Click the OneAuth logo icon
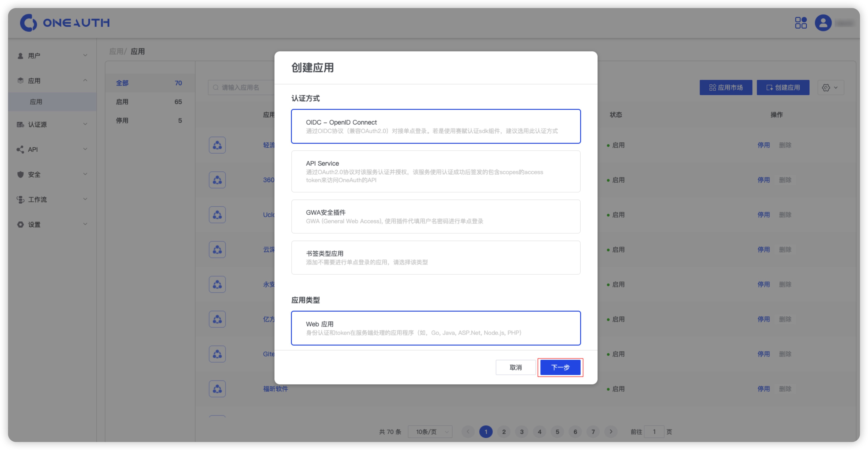This screenshot has width=868, height=450. [29, 23]
